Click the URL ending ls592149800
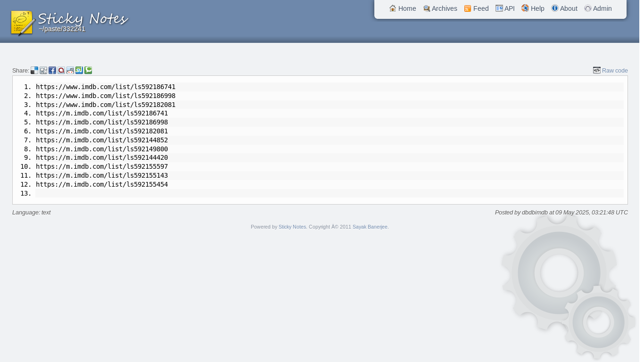The image size is (644, 362). (x=102, y=149)
